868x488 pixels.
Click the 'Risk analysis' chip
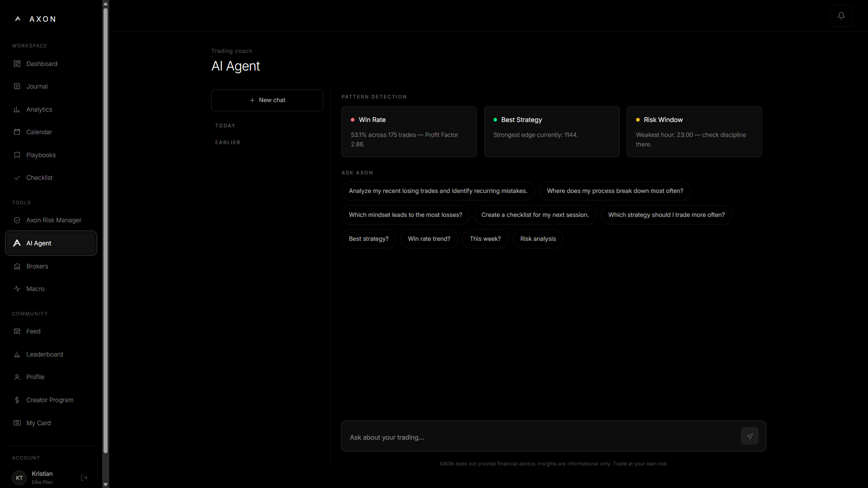point(538,239)
